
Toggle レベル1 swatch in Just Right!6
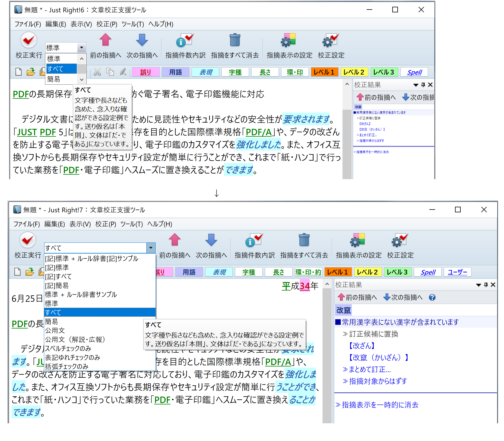coord(324,72)
